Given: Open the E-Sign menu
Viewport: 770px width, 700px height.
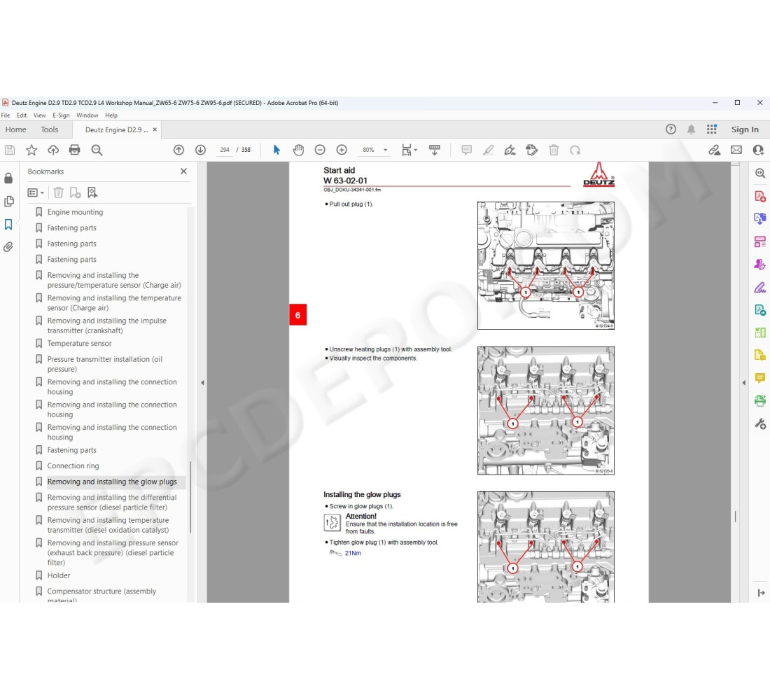Looking at the screenshot, I should tap(61, 115).
